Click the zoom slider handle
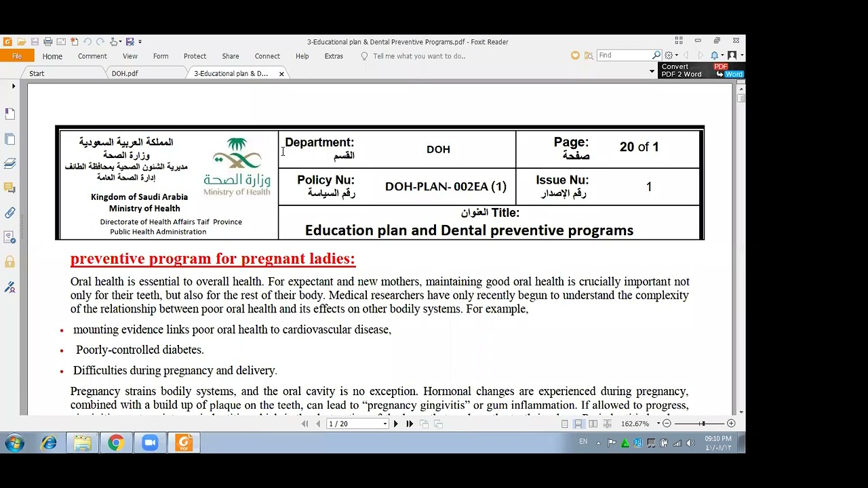Image resolution: width=868 pixels, height=488 pixels. click(x=703, y=424)
